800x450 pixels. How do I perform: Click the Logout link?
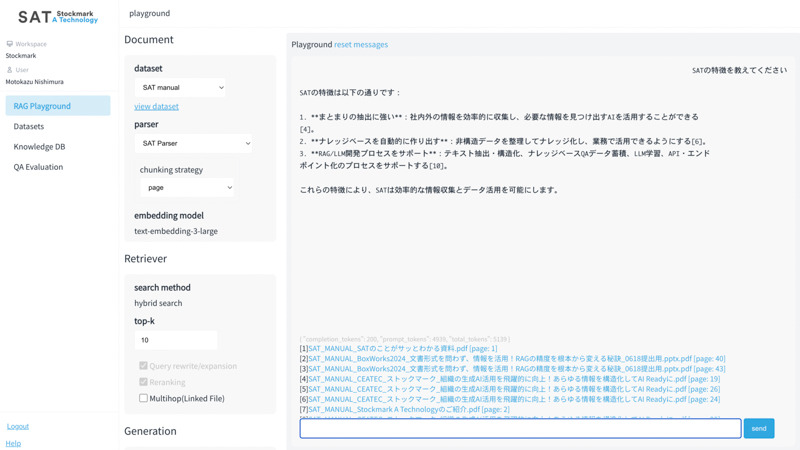click(x=18, y=427)
